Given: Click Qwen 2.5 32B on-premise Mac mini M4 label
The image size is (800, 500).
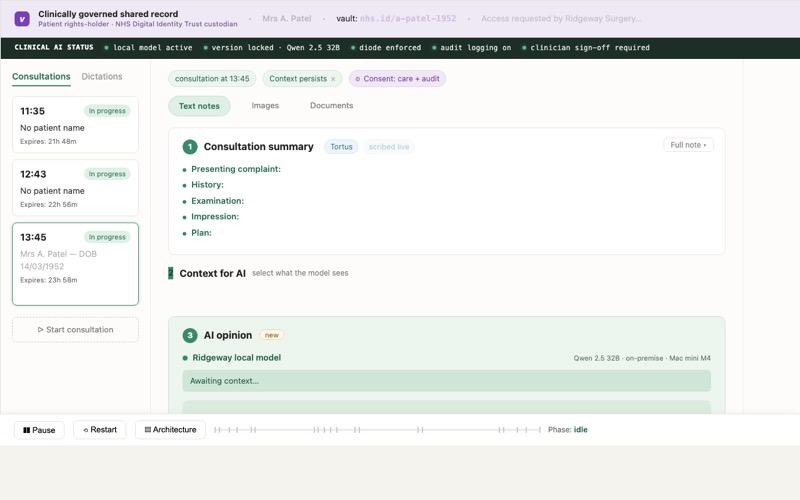Looking at the screenshot, I should pyautogui.click(x=642, y=358).
